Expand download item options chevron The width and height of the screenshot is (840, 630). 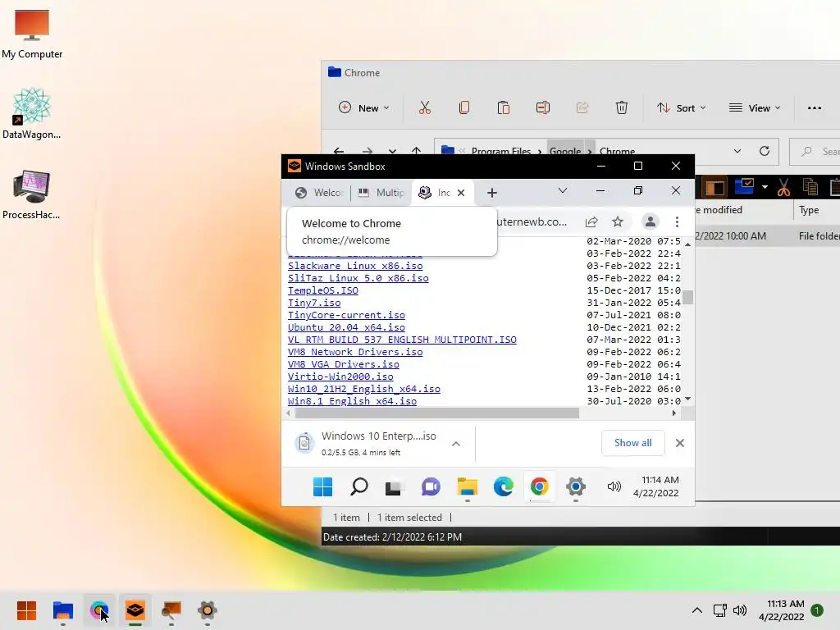pos(456,444)
